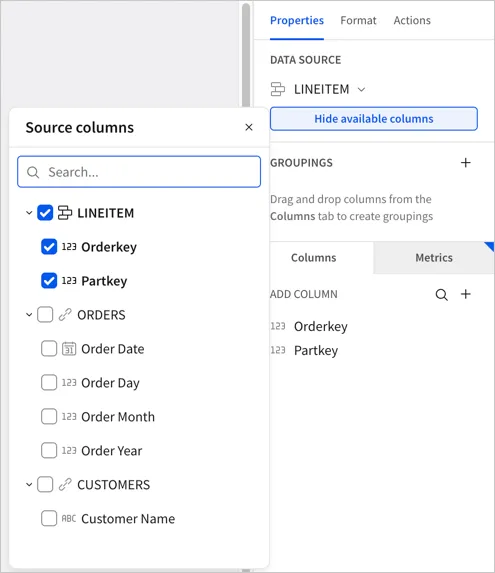Check the CUSTOMERS table checkbox
The height and width of the screenshot is (573, 495).
coord(45,485)
